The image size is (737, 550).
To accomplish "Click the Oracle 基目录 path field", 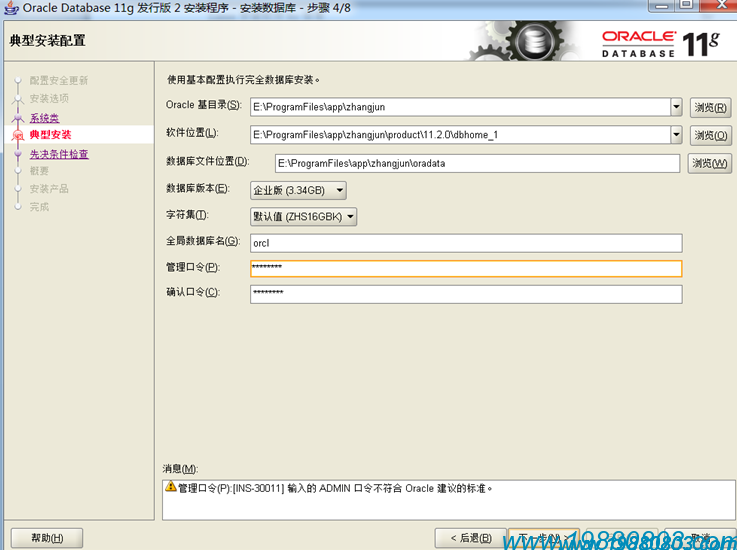I will 460,107.
